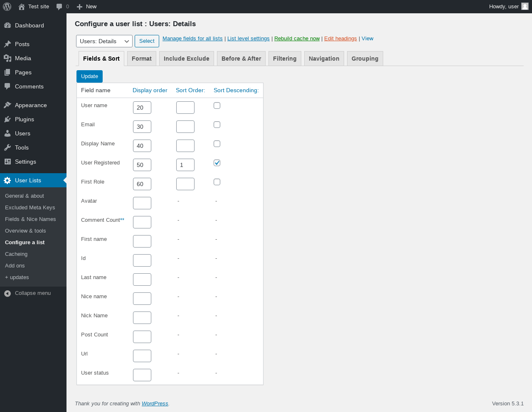Click Sort Order input for User Registered
The height and width of the screenshot is (412, 532).
[x=185, y=165]
